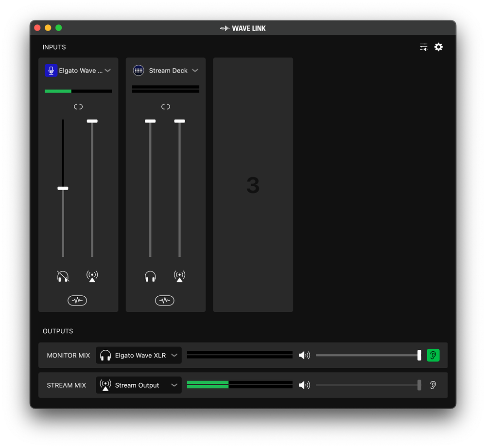Click the Wave Link waveform logo in title bar
This screenshot has width=486, height=448.
(x=225, y=28)
